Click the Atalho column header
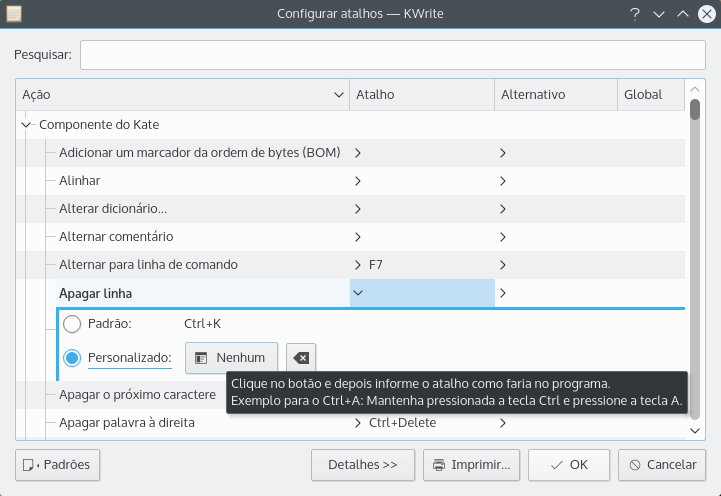The height and width of the screenshot is (496, 721). tap(421, 95)
